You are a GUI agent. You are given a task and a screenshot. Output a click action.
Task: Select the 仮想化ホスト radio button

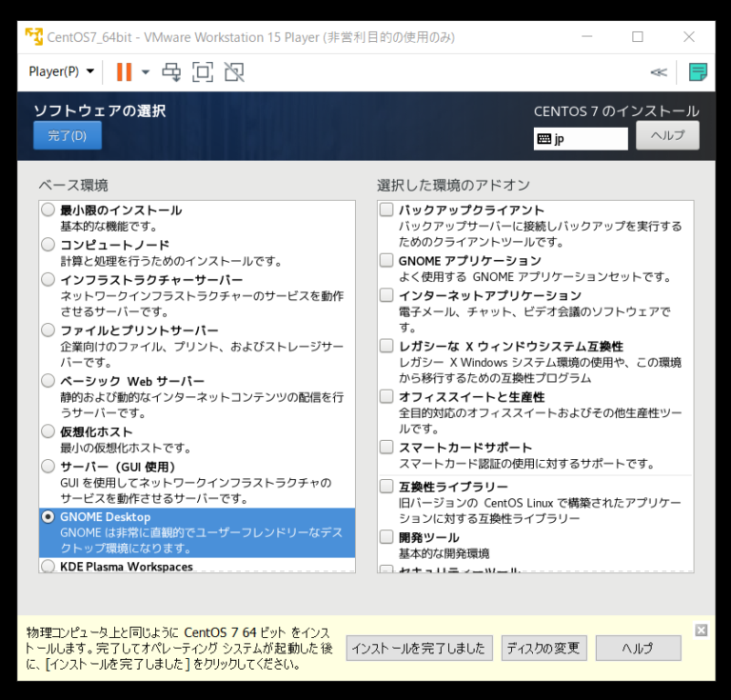tap(48, 431)
